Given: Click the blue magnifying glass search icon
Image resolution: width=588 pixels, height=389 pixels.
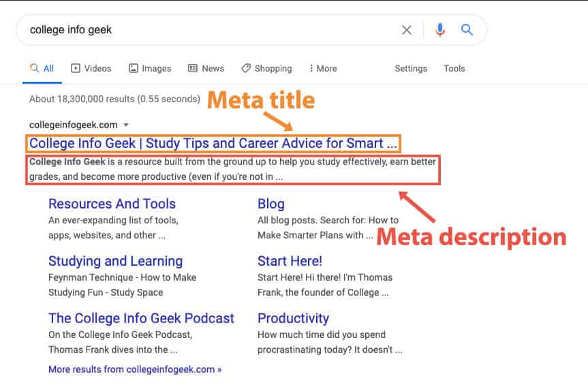Looking at the screenshot, I should pyautogui.click(x=467, y=29).
